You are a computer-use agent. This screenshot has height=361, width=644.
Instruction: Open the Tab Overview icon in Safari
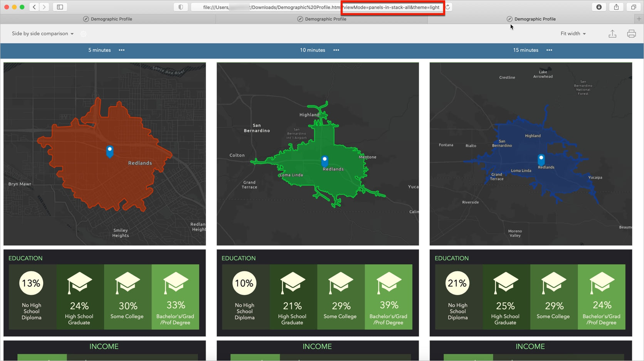(x=633, y=7)
